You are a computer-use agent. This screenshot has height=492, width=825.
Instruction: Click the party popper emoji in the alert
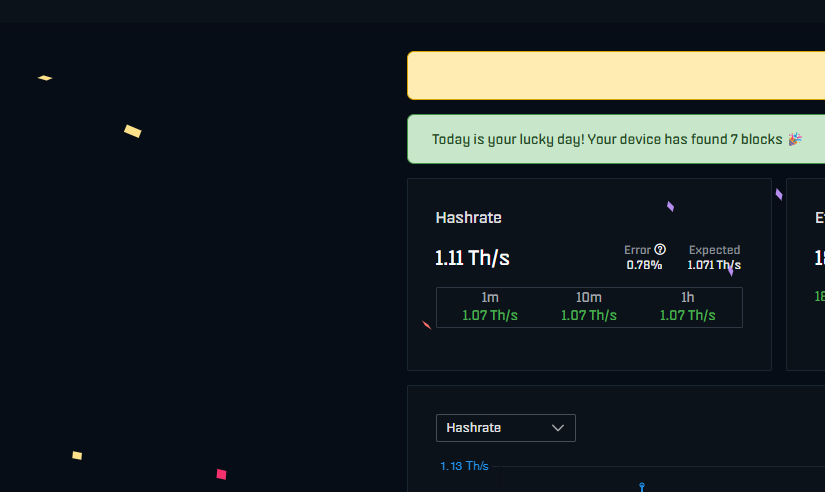point(794,139)
